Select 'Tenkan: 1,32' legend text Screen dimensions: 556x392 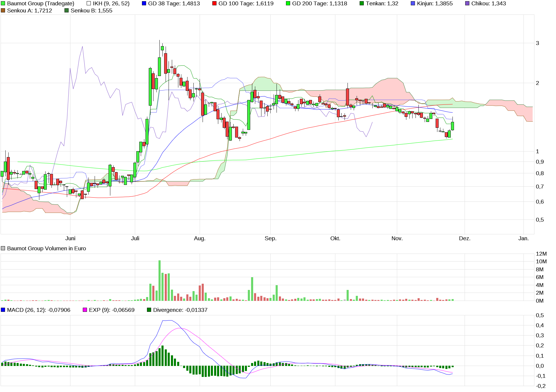[382, 4]
